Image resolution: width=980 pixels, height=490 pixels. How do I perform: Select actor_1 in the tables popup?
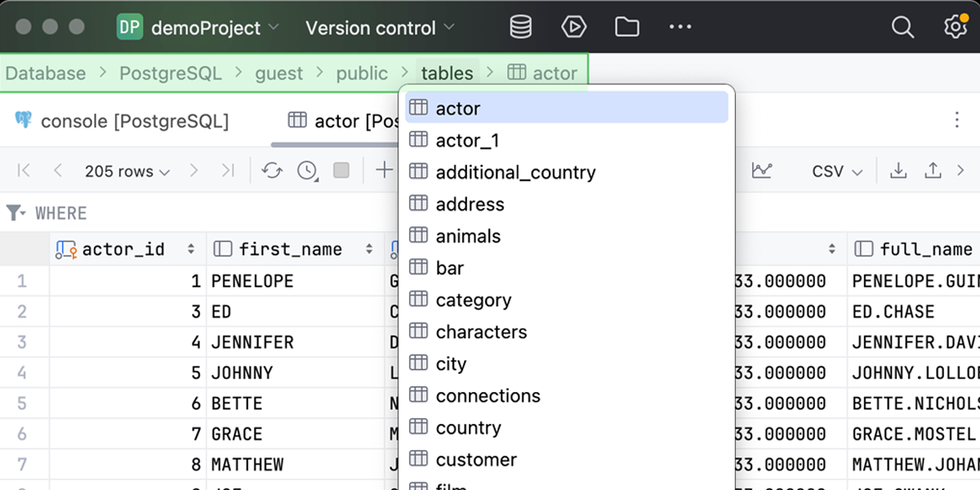coord(567,140)
